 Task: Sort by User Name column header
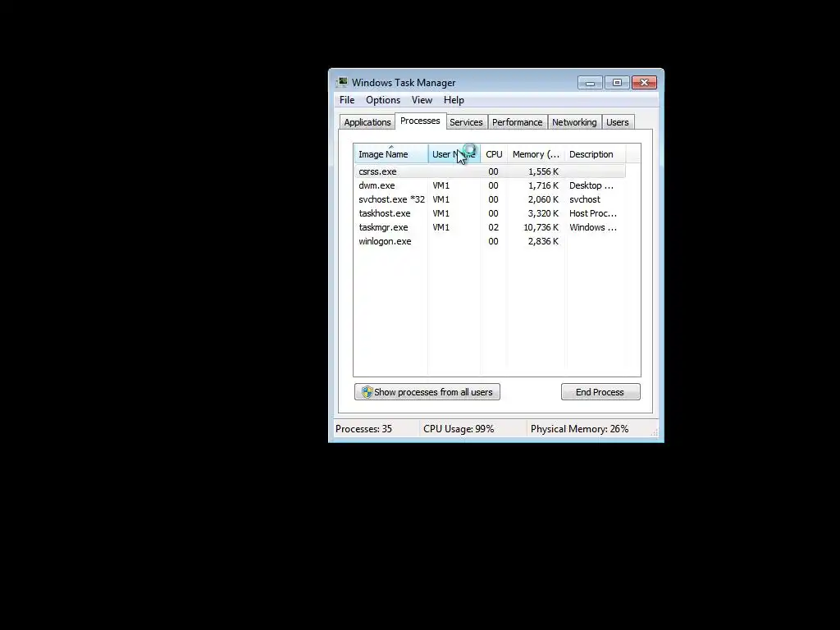coord(454,154)
